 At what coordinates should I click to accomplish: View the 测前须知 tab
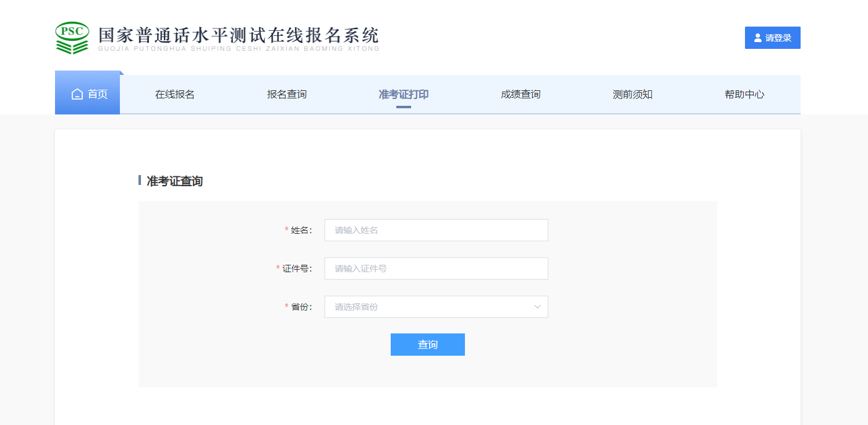(x=632, y=95)
